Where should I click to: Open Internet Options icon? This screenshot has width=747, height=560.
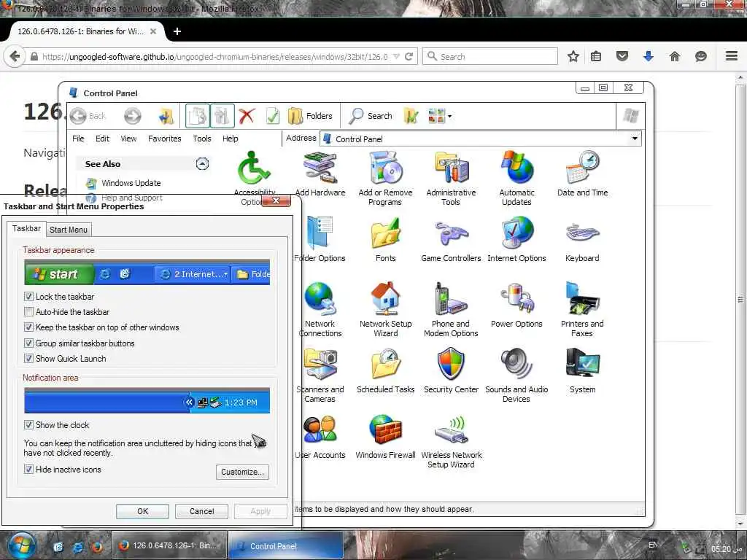[x=517, y=239]
